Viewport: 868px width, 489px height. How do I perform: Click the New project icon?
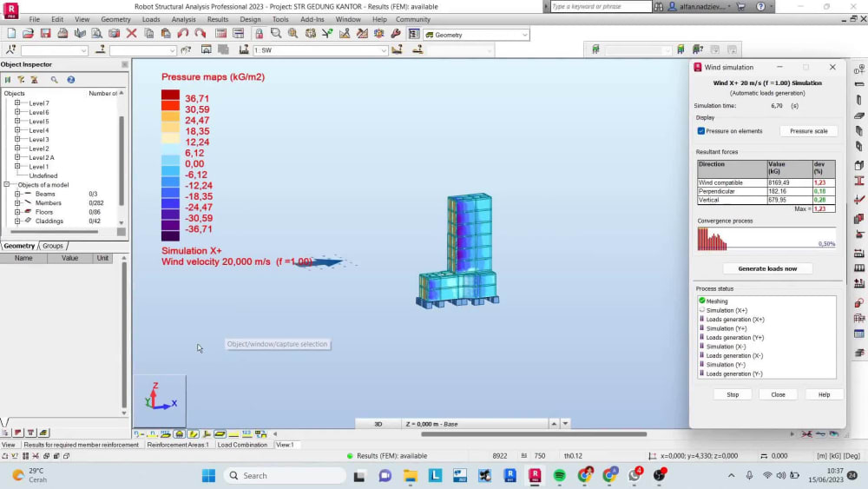pyautogui.click(x=11, y=35)
